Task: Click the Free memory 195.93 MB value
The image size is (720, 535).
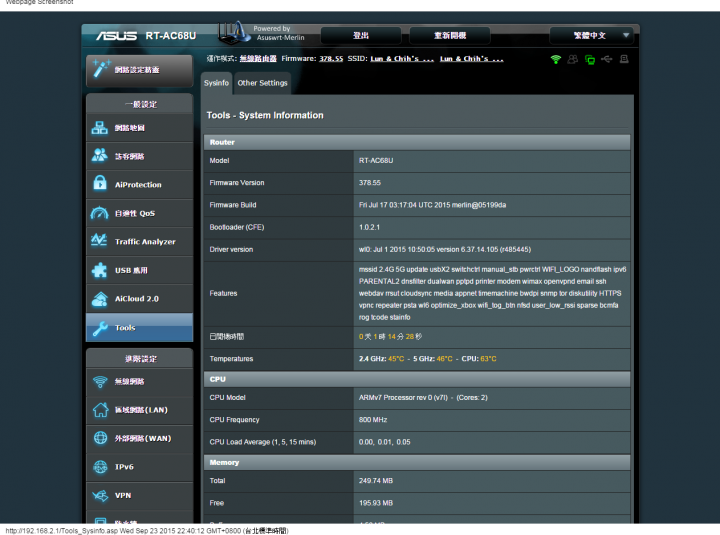Action: click(376, 503)
